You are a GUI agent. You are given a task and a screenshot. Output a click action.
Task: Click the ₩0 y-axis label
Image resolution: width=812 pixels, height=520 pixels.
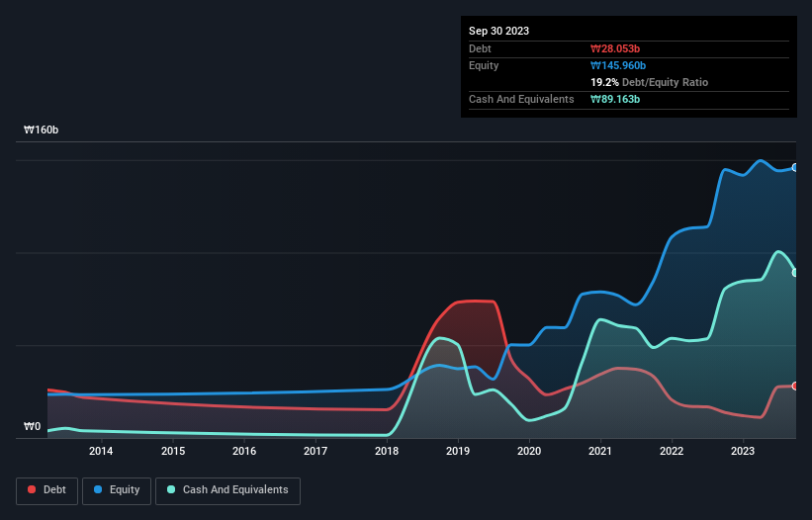[x=32, y=426]
